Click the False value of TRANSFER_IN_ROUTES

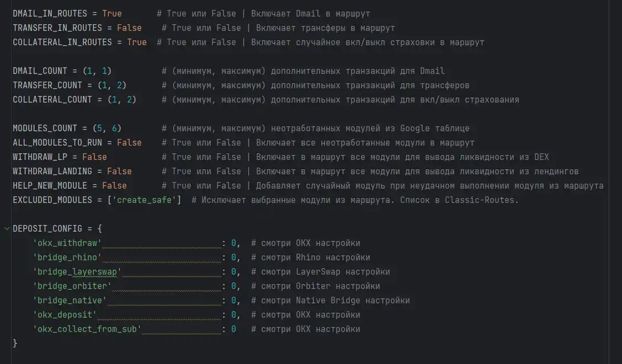(x=129, y=28)
